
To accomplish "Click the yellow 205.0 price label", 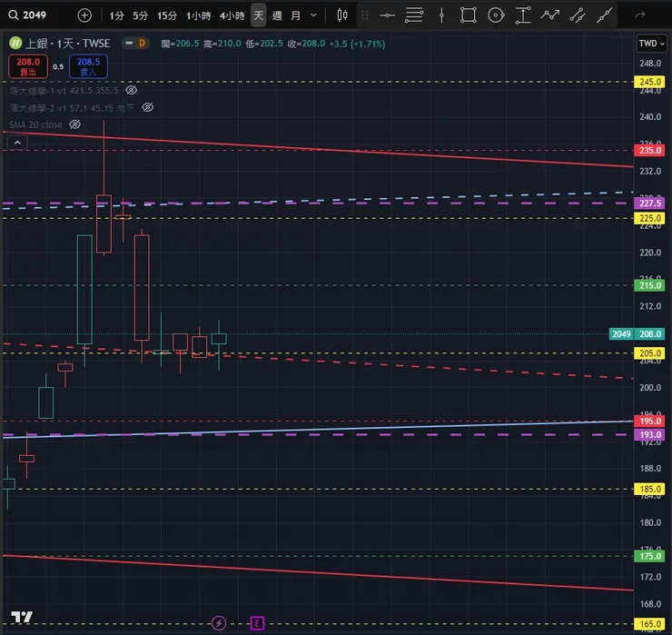I will 649,353.
